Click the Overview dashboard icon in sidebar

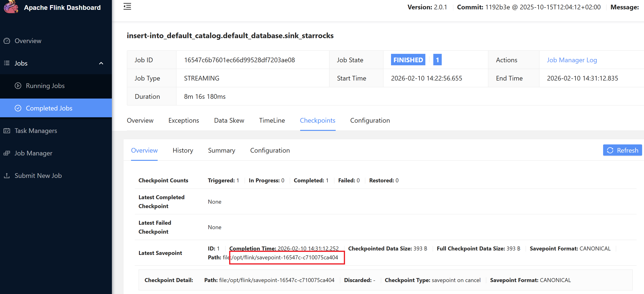click(x=7, y=41)
